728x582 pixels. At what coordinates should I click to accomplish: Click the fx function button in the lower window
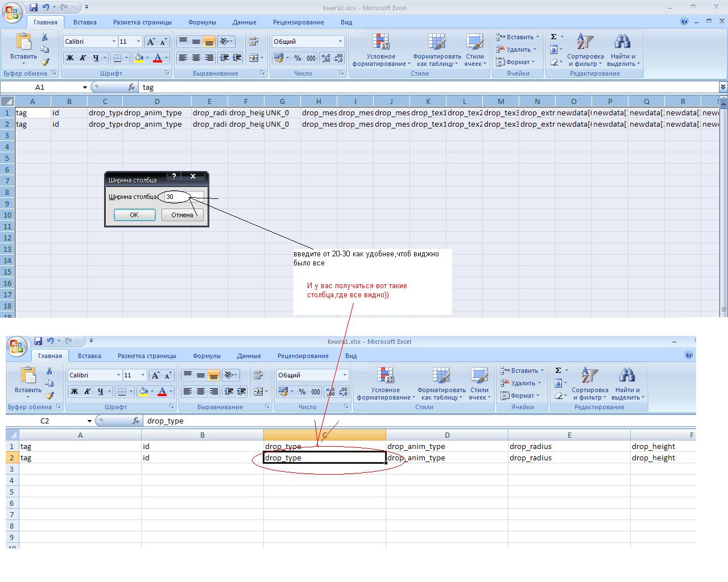tap(136, 421)
